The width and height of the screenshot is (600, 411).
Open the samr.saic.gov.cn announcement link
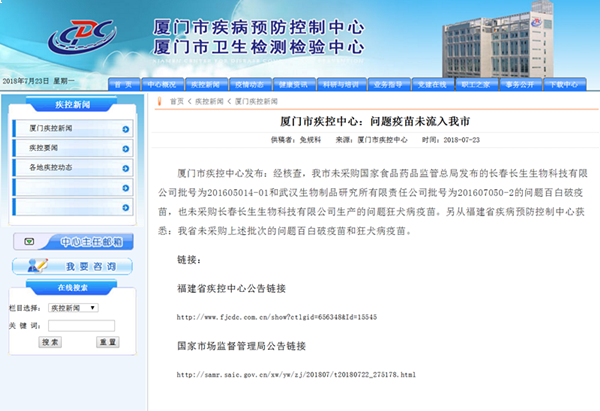tap(296, 375)
